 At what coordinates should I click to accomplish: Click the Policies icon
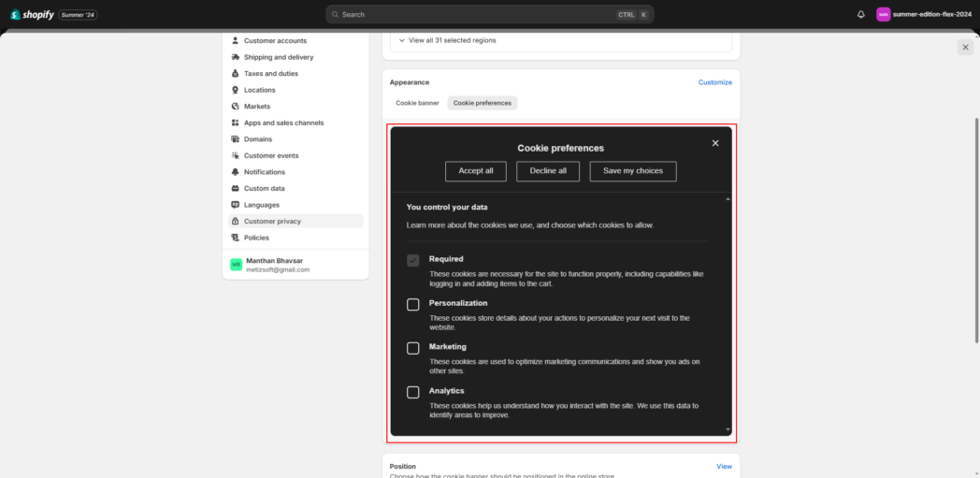click(x=235, y=238)
